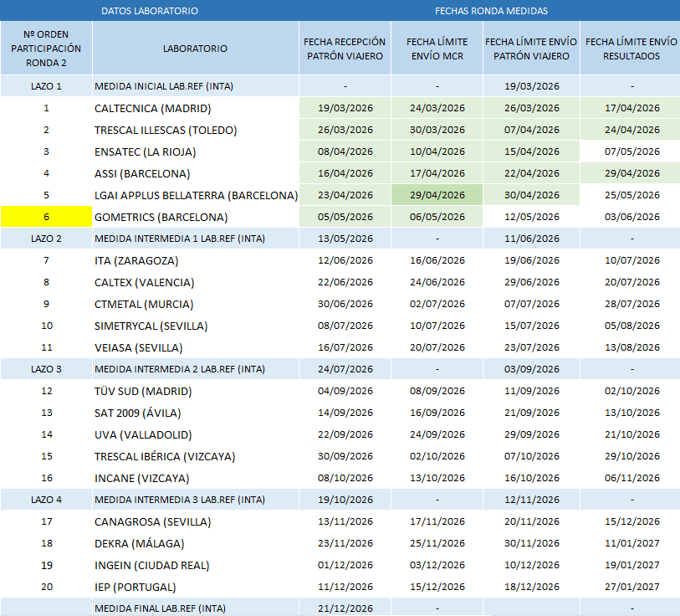Click the FECHA LÍMITE ENVÍO RESULTADOS header
Viewport: 680px width, 616px height.
coord(631,49)
